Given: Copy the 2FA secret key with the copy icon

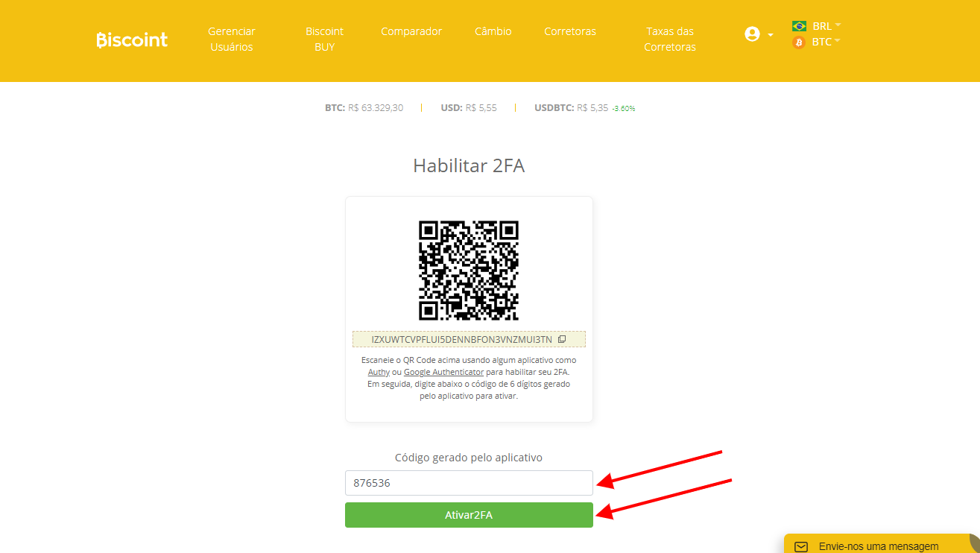Looking at the screenshot, I should pyautogui.click(x=562, y=339).
